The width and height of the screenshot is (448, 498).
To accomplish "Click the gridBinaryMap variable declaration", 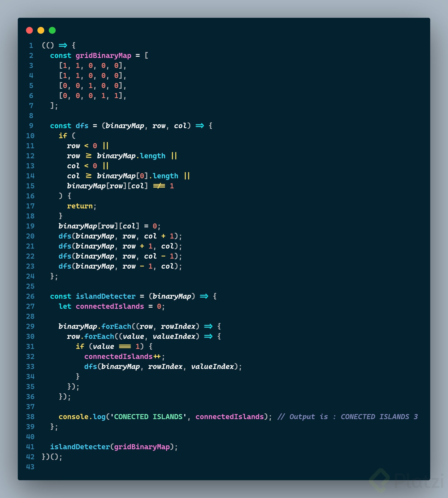I will [x=103, y=56].
